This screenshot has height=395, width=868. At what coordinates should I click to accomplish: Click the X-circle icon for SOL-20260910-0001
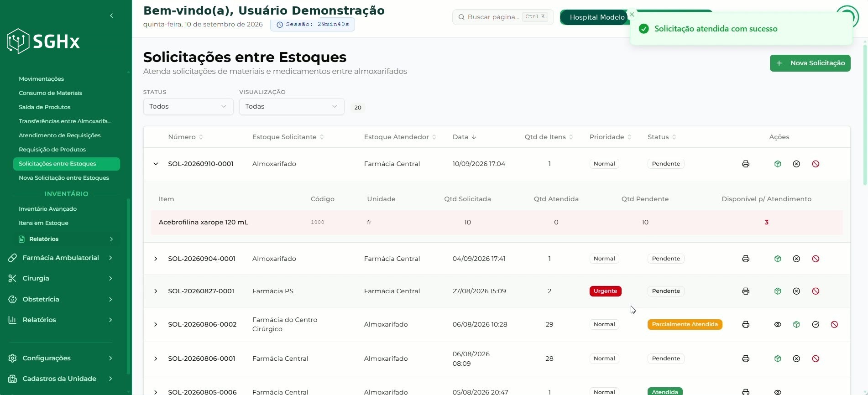(x=796, y=164)
